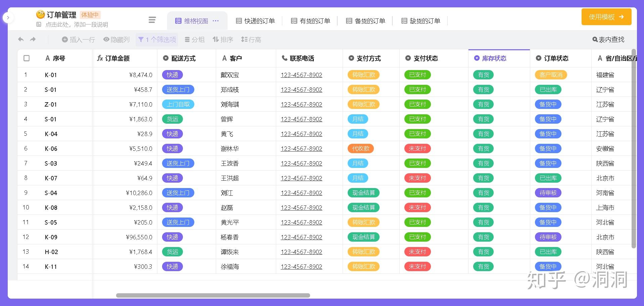Click customer cell 徐福海
Viewport: 644px width, 306px height.
(x=246, y=266)
